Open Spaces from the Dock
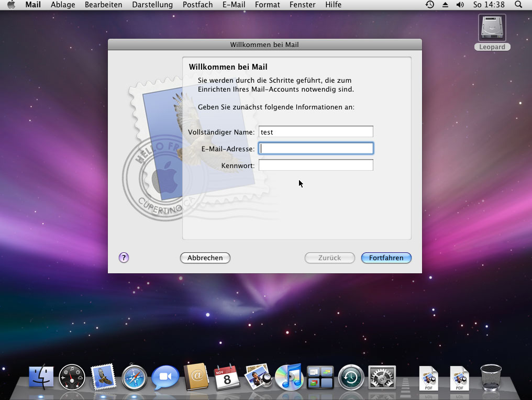Screen dimensions: 532x400 320,377
